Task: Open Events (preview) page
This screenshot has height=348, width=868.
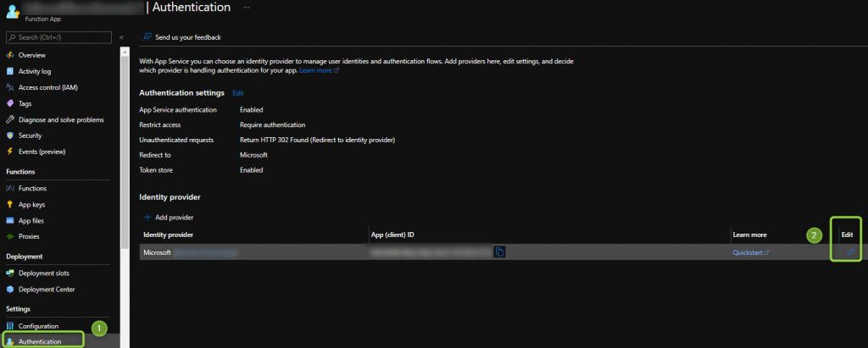Action: pos(42,152)
